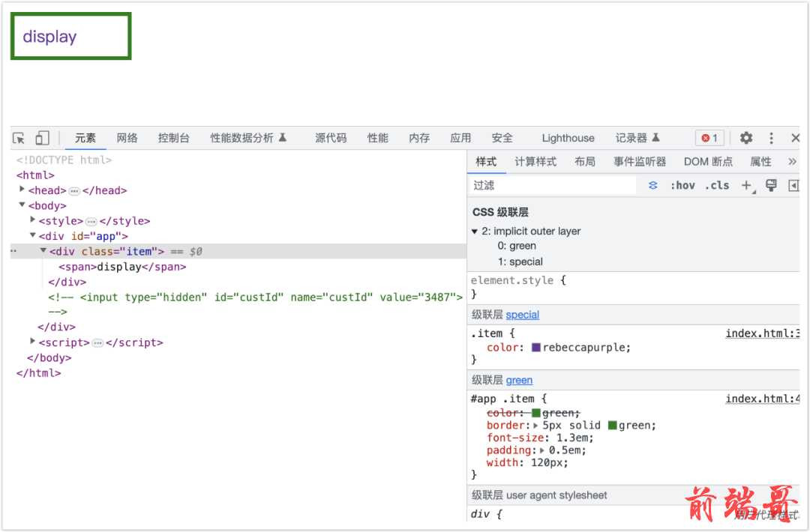Toggle :hov element state panel
This screenshot has width=810, height=532.
(x=682, y=185)
